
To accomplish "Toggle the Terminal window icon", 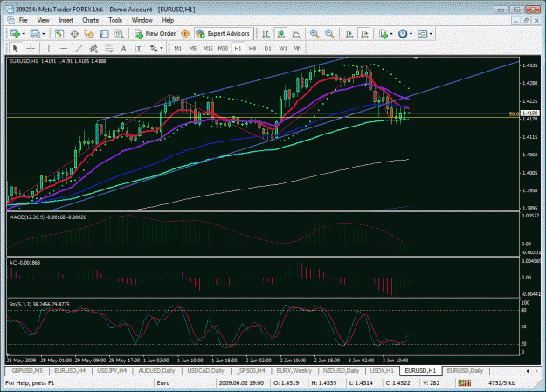I will point(104,34).
